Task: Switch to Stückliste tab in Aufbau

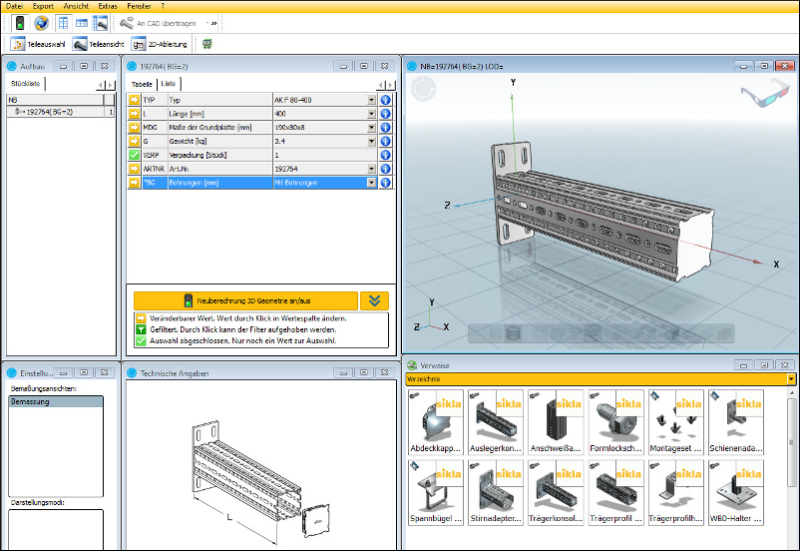Action: pos(26,84)
